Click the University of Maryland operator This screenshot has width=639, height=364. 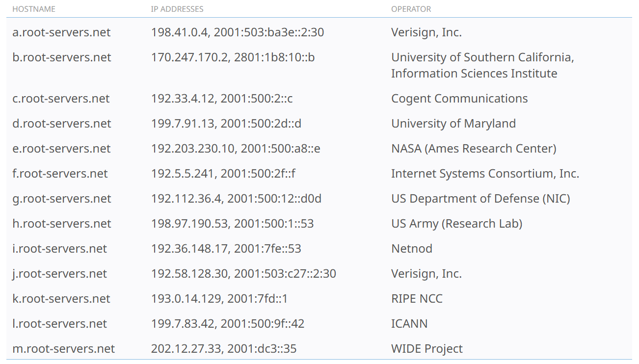pos(453,124)
